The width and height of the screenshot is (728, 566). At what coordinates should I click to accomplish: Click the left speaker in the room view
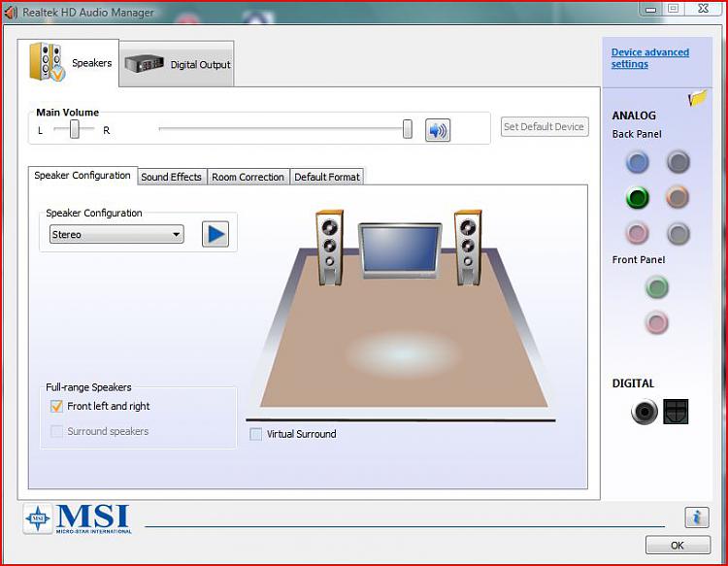point(329,247)
